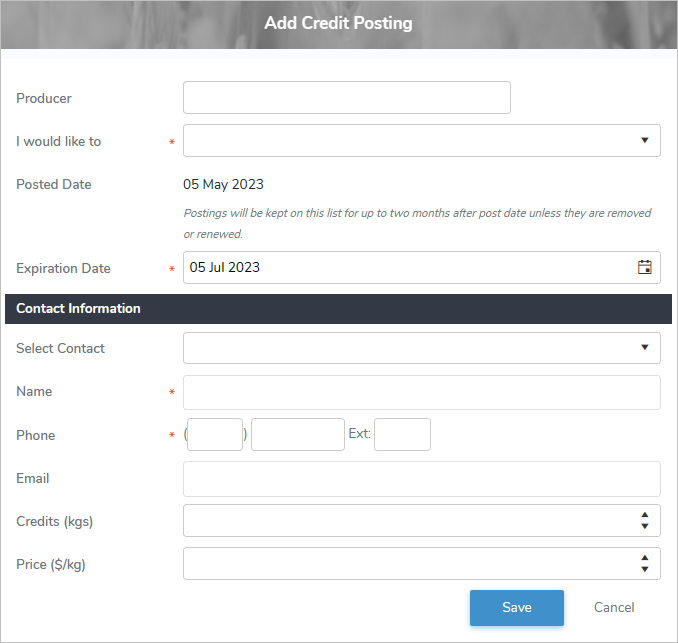Click the Price ($/kg) down arrow
This screenshot has width=678, height=643.
pyautogui.click(x=644, y=569)
